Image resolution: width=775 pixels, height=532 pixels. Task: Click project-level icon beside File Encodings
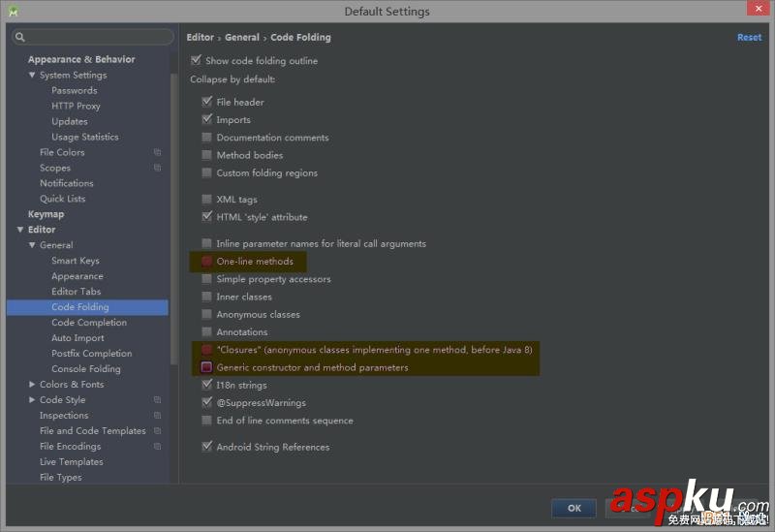tap(157, 446)
